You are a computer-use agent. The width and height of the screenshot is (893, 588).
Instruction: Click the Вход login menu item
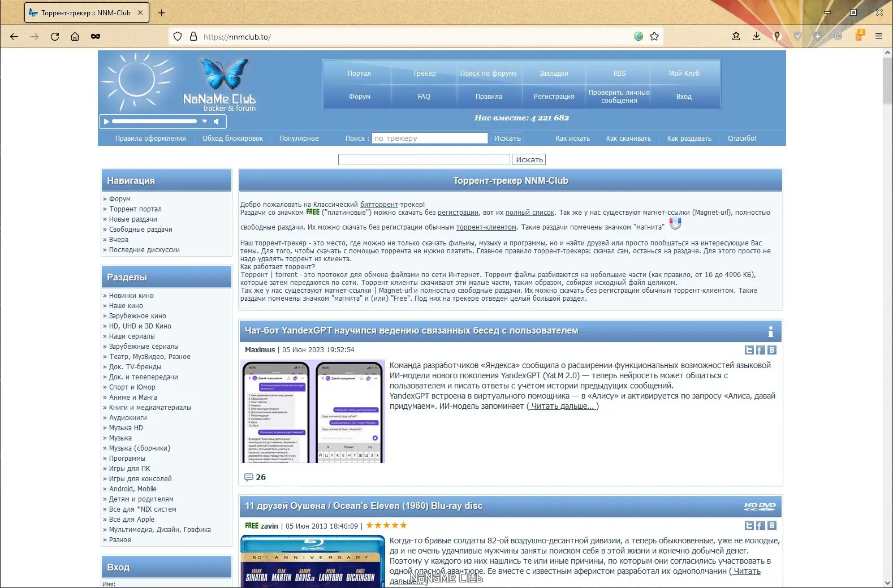click(x=684, y=96)
